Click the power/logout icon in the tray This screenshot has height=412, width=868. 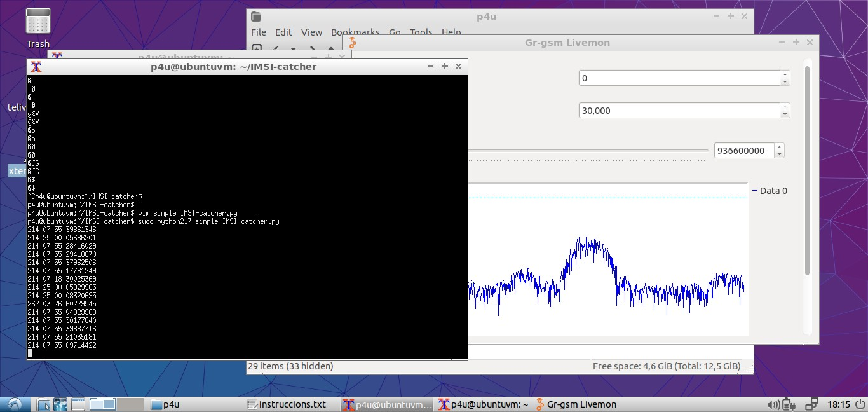pyautogui.click(x=860, y=404)
